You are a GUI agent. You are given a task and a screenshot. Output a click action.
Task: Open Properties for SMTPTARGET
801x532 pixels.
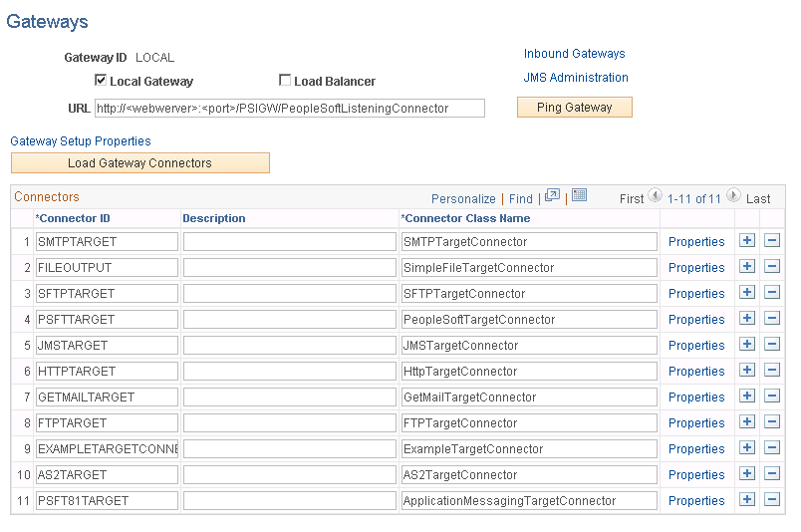coord(696,242)
